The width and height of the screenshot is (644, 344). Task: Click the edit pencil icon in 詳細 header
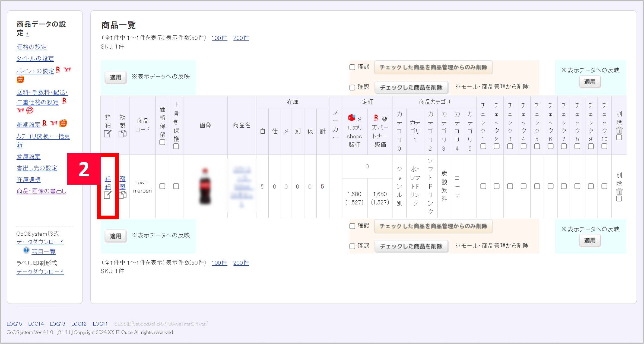(x=107, y=134)
